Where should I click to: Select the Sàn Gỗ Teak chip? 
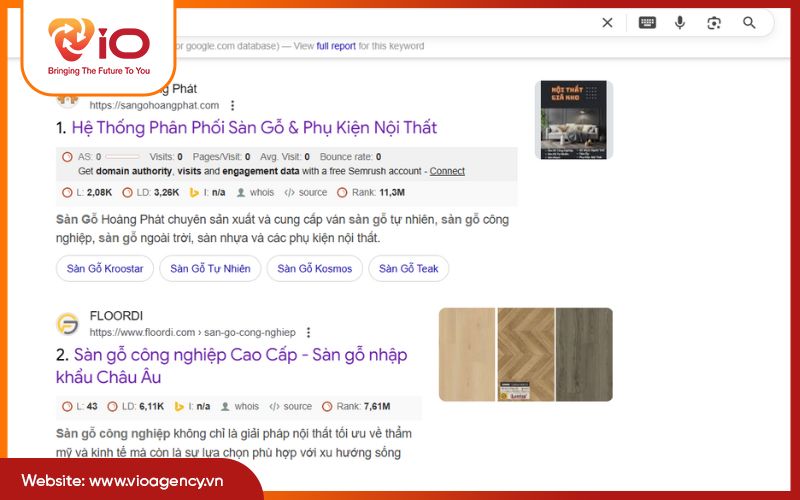point(409,268)
